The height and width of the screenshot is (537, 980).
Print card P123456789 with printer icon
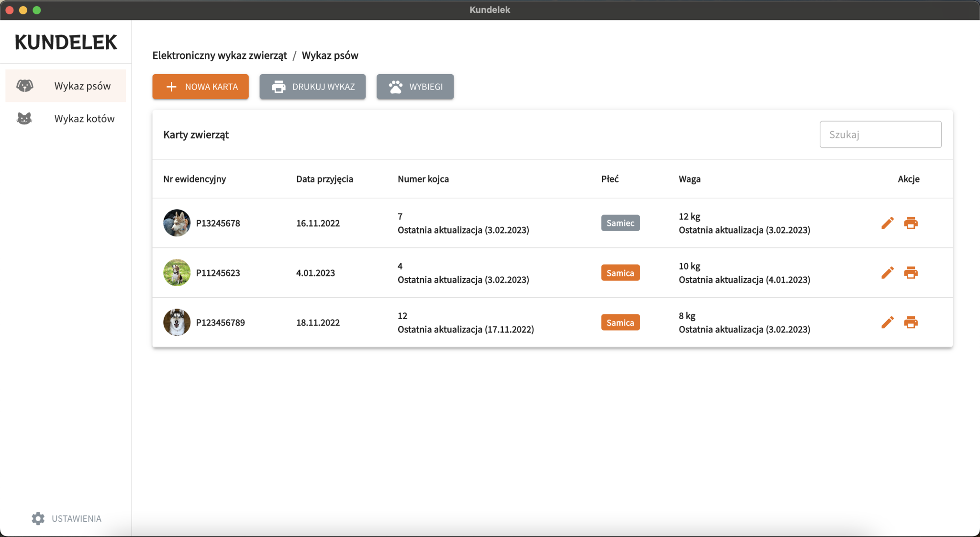coord(911,323)
